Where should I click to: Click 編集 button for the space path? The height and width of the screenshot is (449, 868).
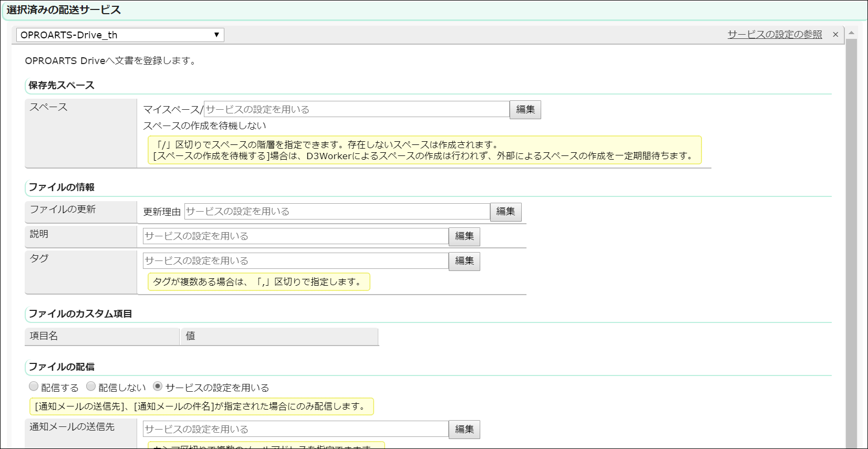(x=525, y=110)
